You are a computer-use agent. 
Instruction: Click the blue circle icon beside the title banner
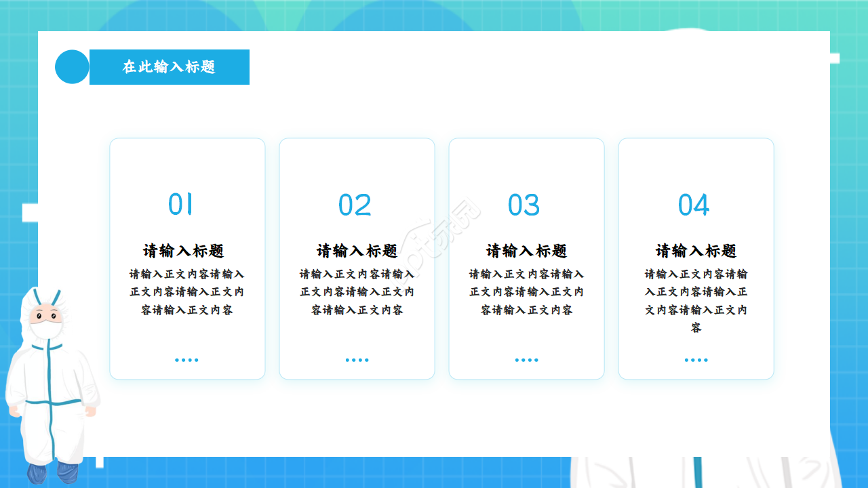(71, 67)
